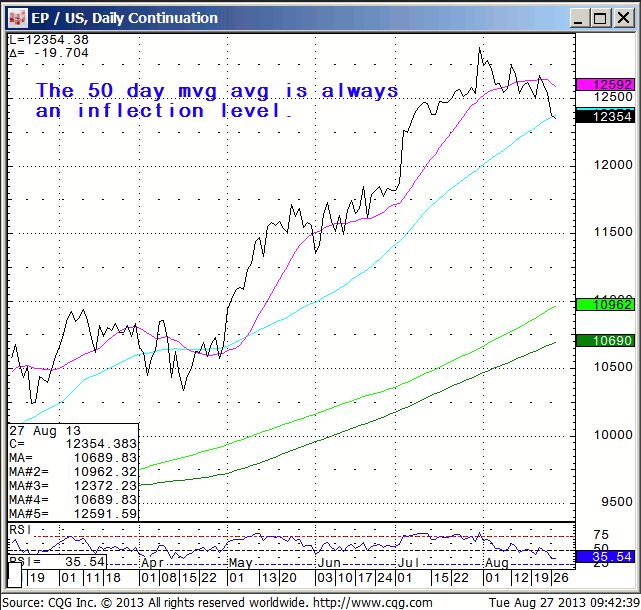Screen dimensions: 641x610
Task: Maximize the Daily Continuation chart window
Action: click(603, 18)
